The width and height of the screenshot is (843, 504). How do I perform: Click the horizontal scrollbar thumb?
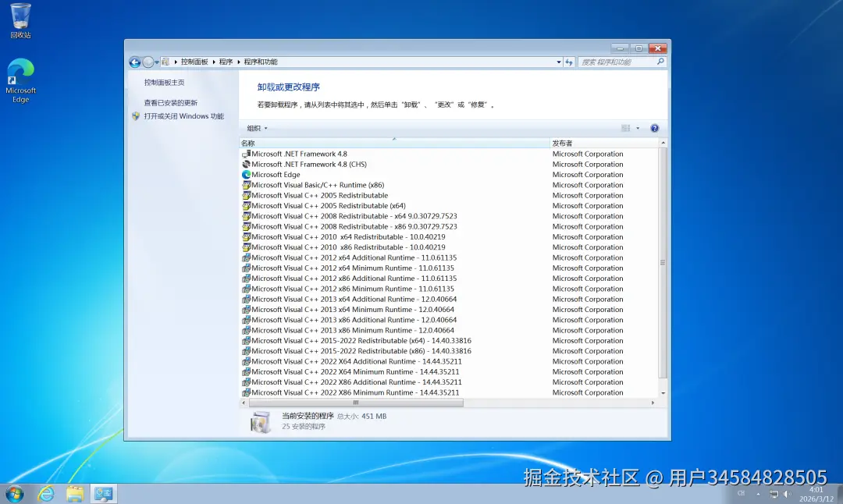[x=356, y=403]
